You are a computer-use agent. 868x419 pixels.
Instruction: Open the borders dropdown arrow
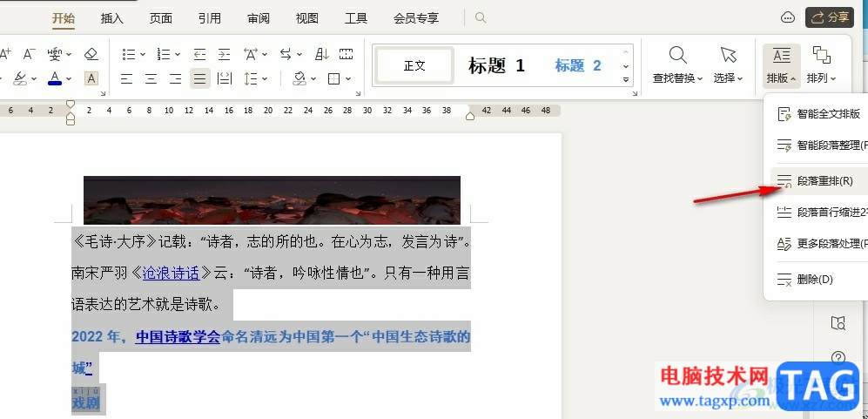(348, 78)
